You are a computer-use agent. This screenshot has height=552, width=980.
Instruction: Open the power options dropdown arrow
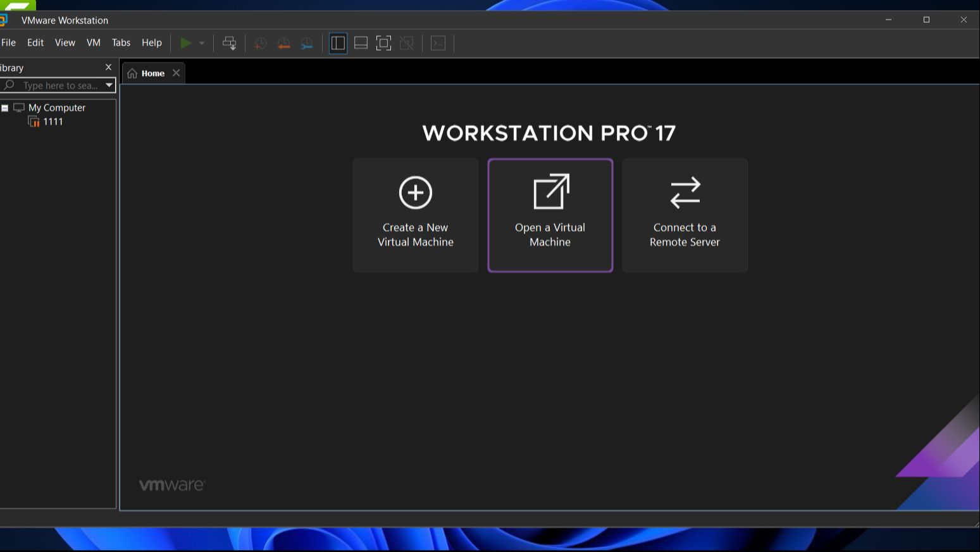(x=202, y=43)
